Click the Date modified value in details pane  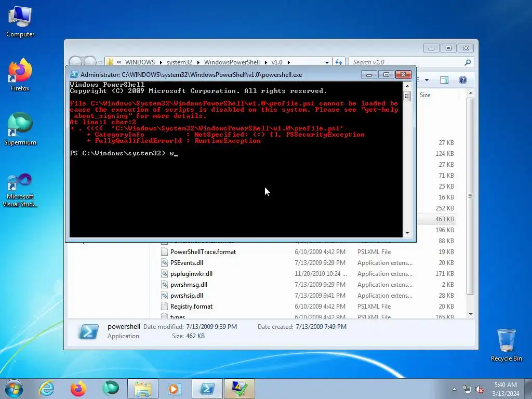(x=211, y=327)
